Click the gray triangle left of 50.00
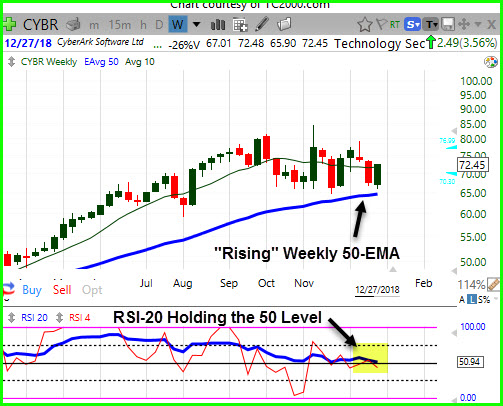The image size is (503, 406). click(x=454, y=270)
